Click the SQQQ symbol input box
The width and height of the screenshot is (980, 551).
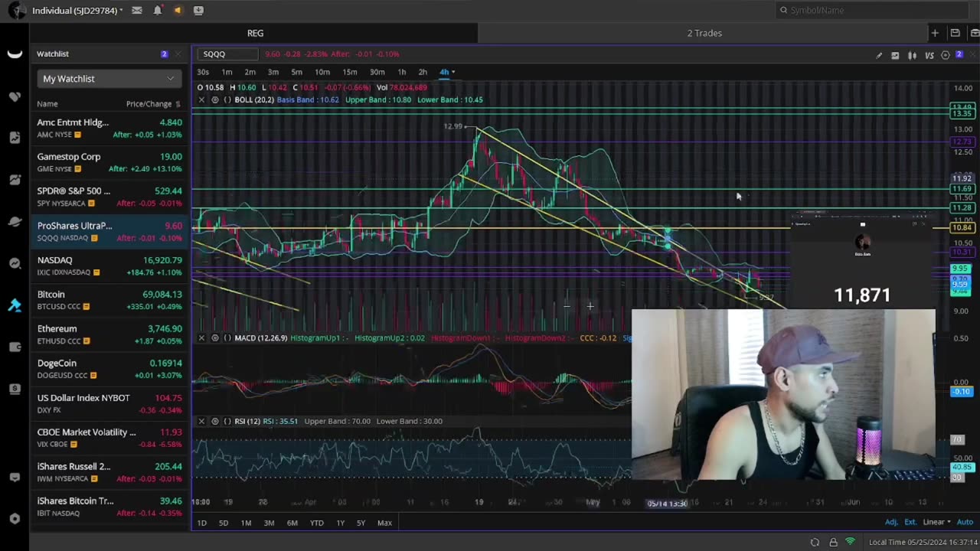227,54
